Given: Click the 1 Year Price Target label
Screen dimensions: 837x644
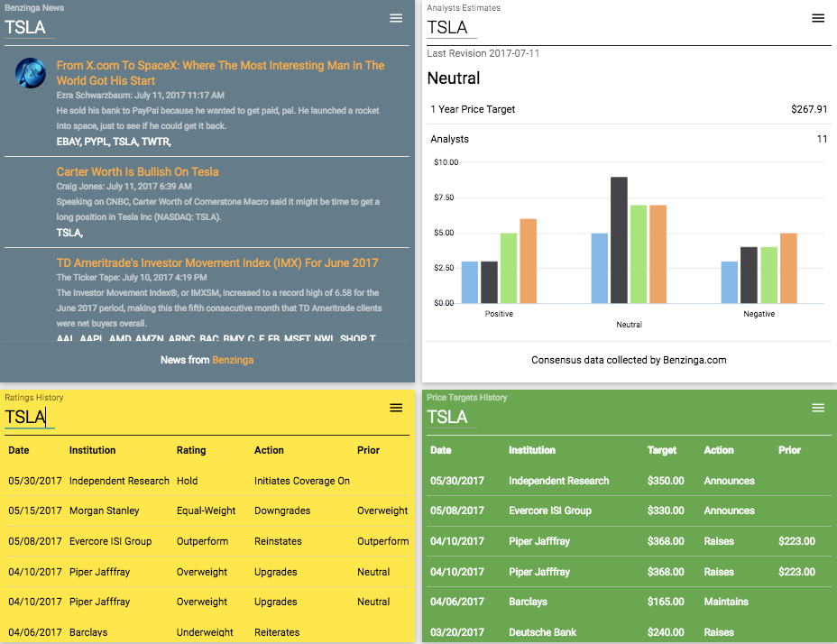Looking at the screenshot, I should pyautogui.click(x=473, y=109).
